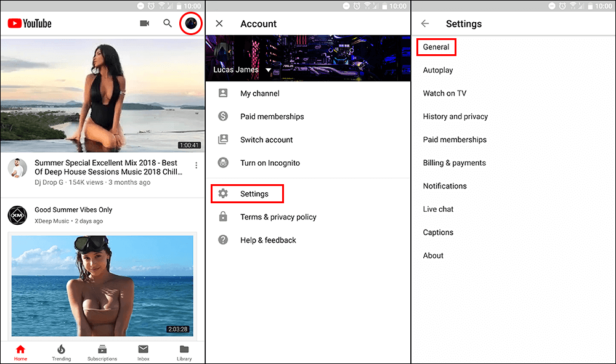
Task: Tap the 10:00 clock on Home screen
Action: click(192, 6)
